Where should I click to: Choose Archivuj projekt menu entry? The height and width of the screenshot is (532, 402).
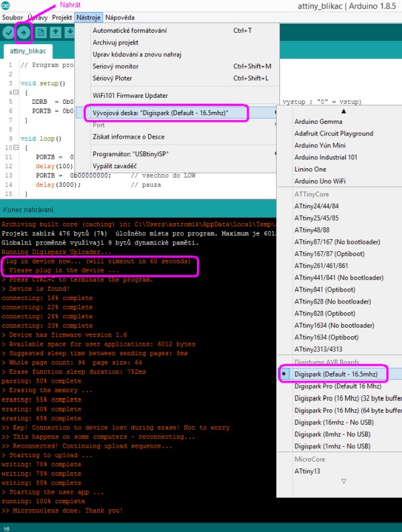click(176, 42)
